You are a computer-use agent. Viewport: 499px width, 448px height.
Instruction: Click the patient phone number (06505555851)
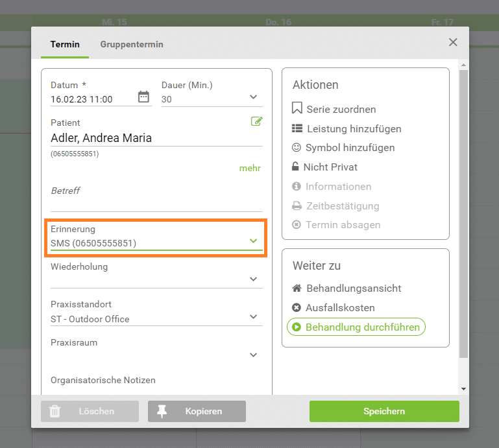click(75, 154)
